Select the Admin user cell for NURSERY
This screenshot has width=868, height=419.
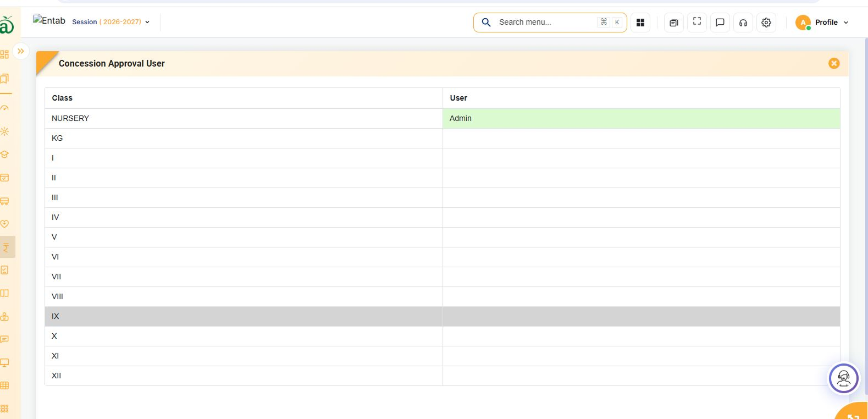(642, 118)
